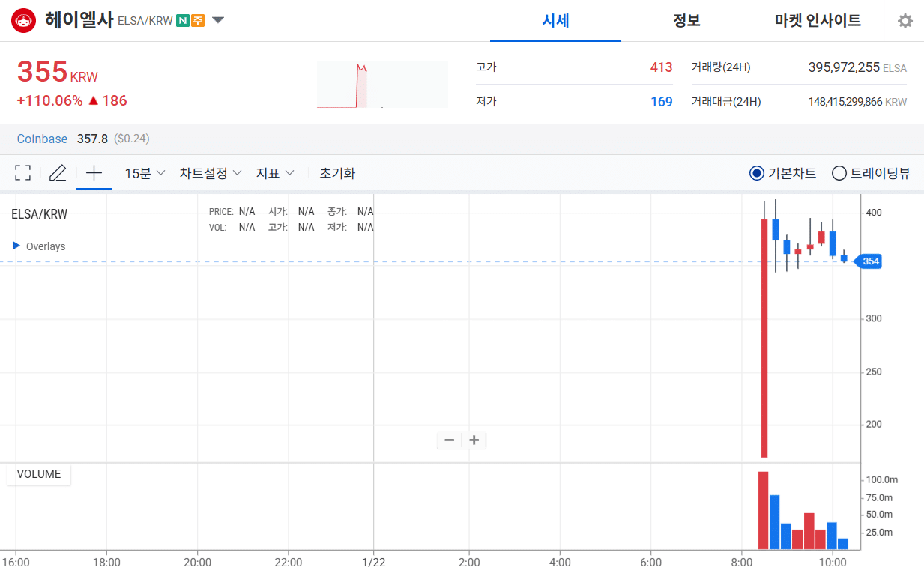Click the tallest red volume bar
Image resolution: width=924 pixels, height=576 pixels.
764,510
